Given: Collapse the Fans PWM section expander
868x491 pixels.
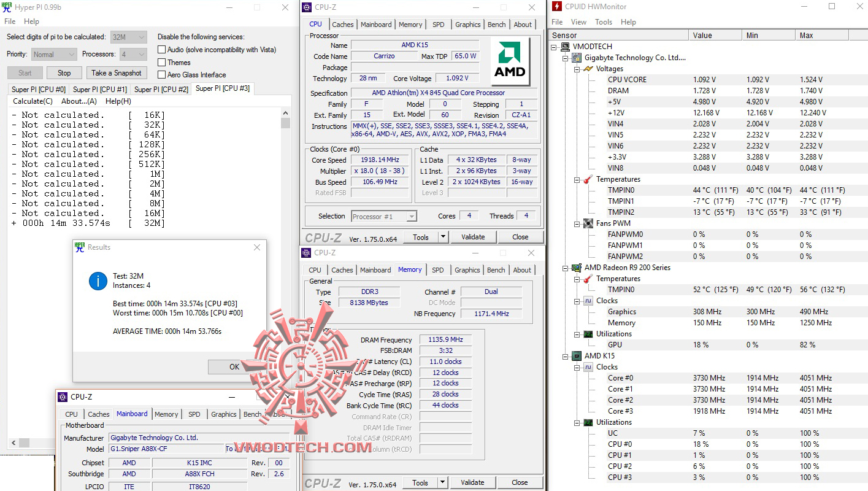Looking at the screenshot, I should click(577, 223).
